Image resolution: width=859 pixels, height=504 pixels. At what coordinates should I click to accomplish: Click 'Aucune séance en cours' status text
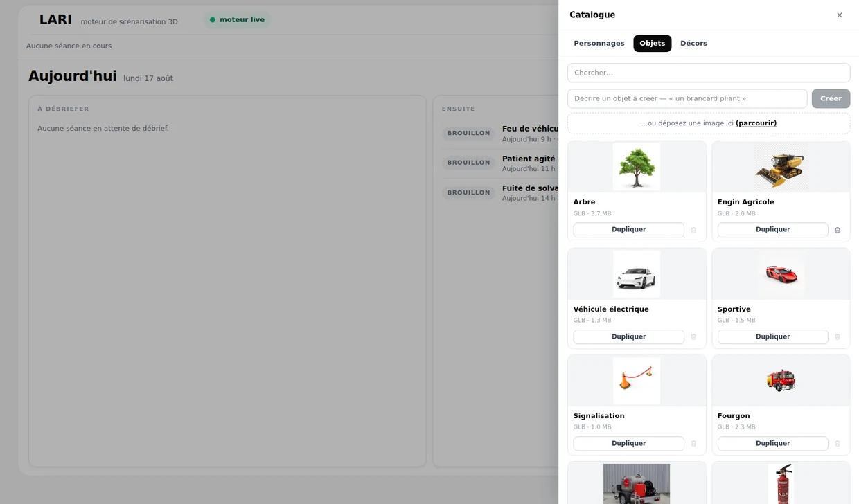[69, 46]
